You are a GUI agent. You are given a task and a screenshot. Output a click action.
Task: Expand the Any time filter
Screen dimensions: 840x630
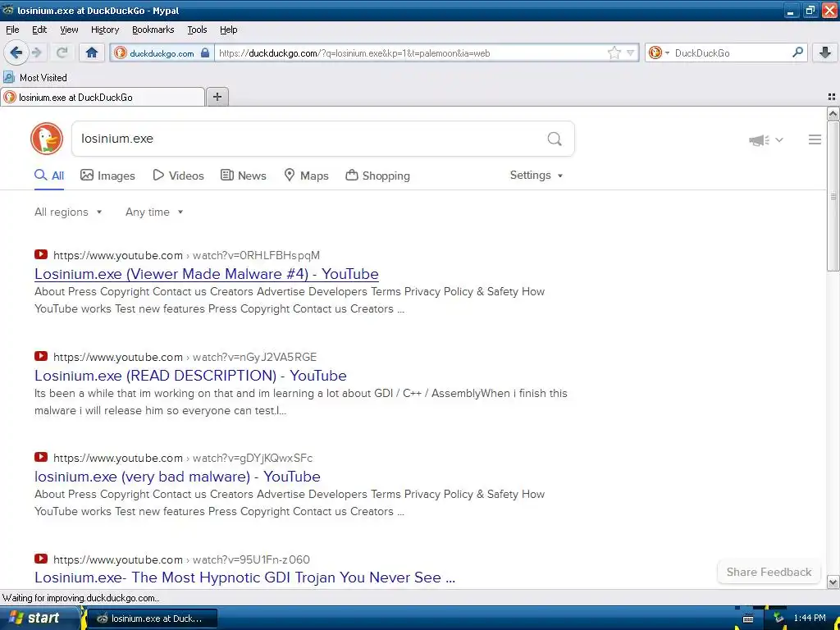154,212
